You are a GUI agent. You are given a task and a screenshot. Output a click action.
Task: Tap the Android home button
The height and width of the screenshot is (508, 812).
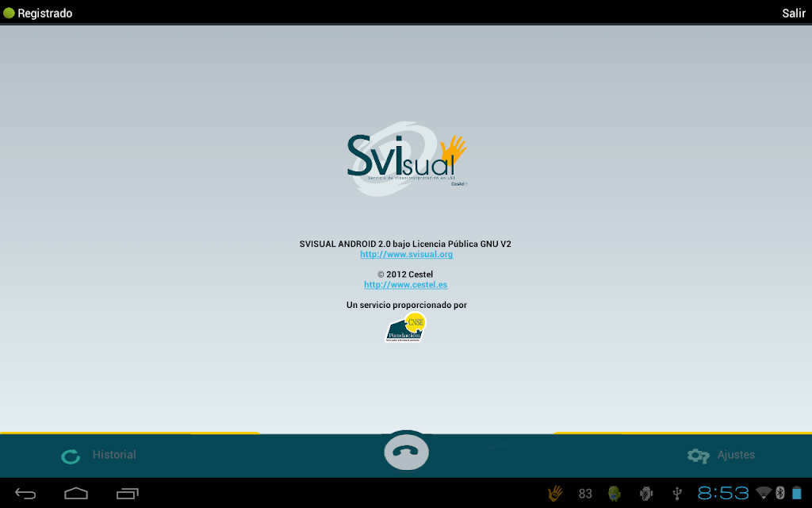pyautogui.click(x=76, y=493)
